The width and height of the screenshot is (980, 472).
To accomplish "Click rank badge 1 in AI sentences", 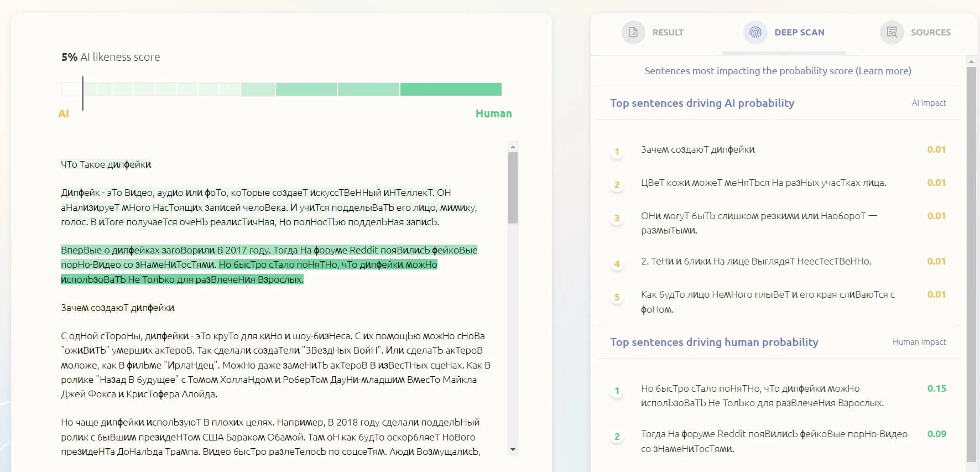I will tap(617, 152).
